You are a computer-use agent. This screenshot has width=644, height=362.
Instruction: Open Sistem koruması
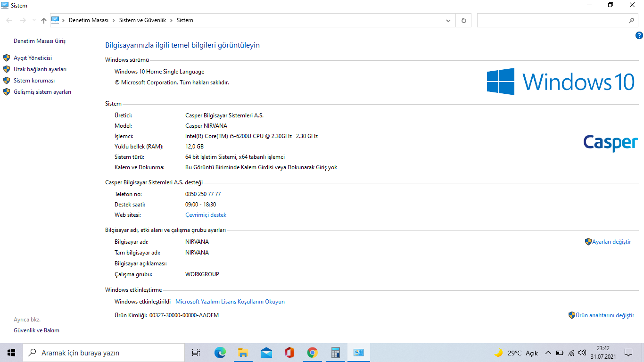click(34, 81)
